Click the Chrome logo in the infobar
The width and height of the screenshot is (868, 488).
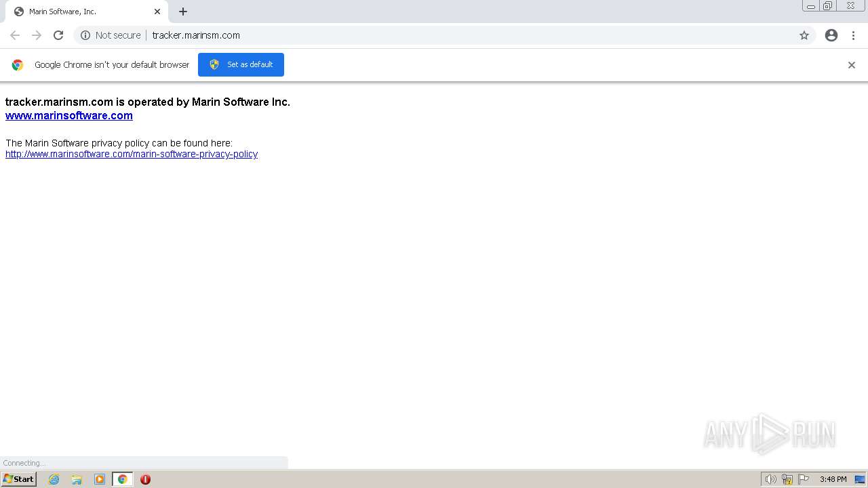click(x=18, y=65)
